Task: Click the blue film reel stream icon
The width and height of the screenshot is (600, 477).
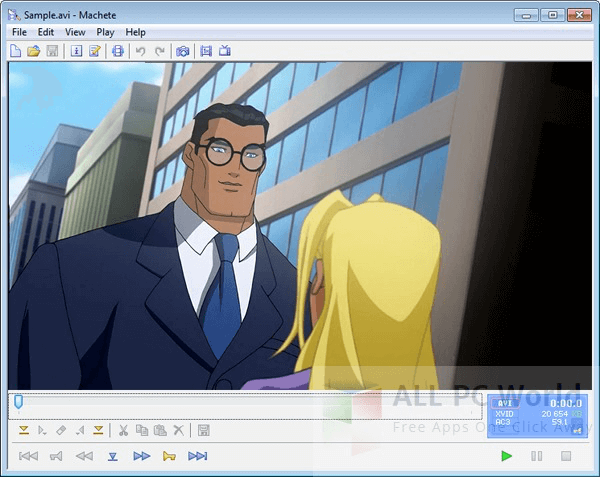Action: (x=118, y=51)
